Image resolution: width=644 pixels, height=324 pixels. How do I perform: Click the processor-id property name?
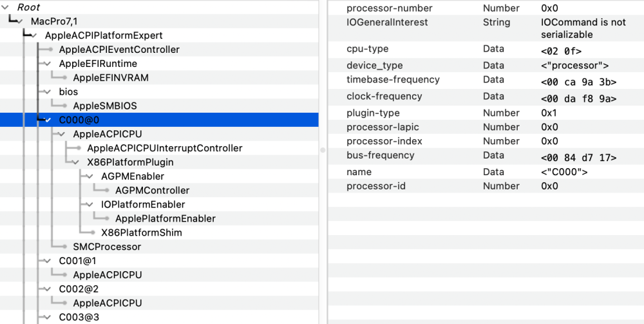[376, 186]
